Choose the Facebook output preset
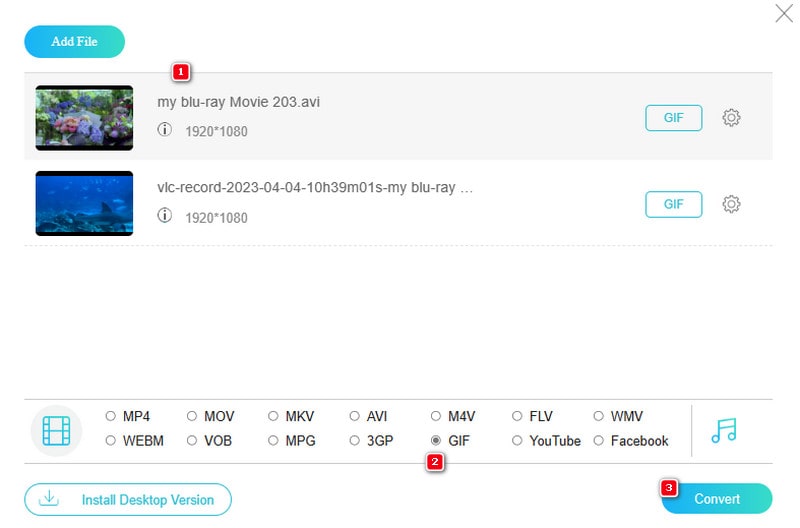The height and width of the screenshot is (528, 800). [x=599, y=441]
